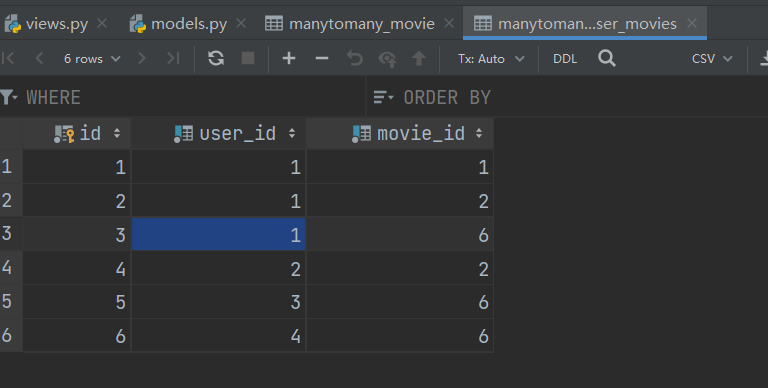This screenshot has height=388, width=768.
Task: Go to the first page of rows
Action: (x=8, y=58)
